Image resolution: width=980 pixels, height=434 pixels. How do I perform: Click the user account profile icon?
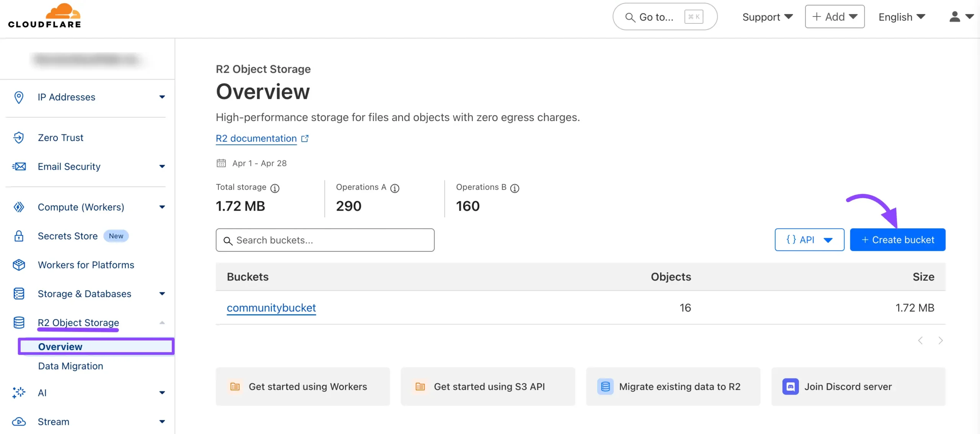(x=955, y=17)
